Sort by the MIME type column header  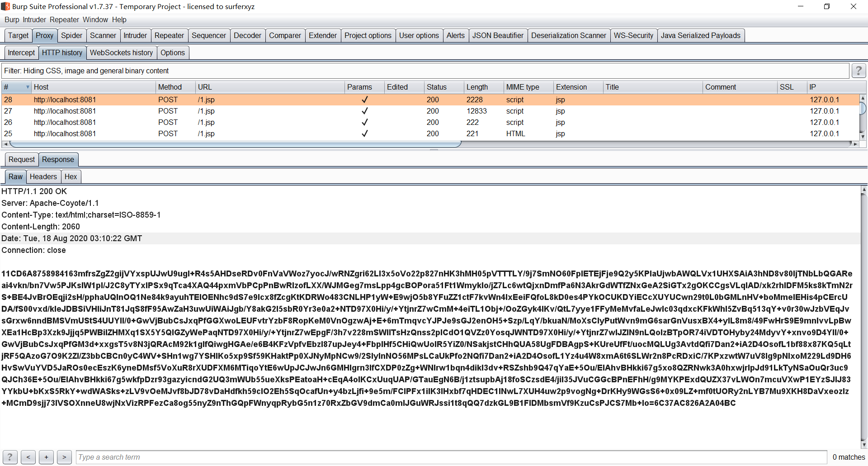pos(528,87)
